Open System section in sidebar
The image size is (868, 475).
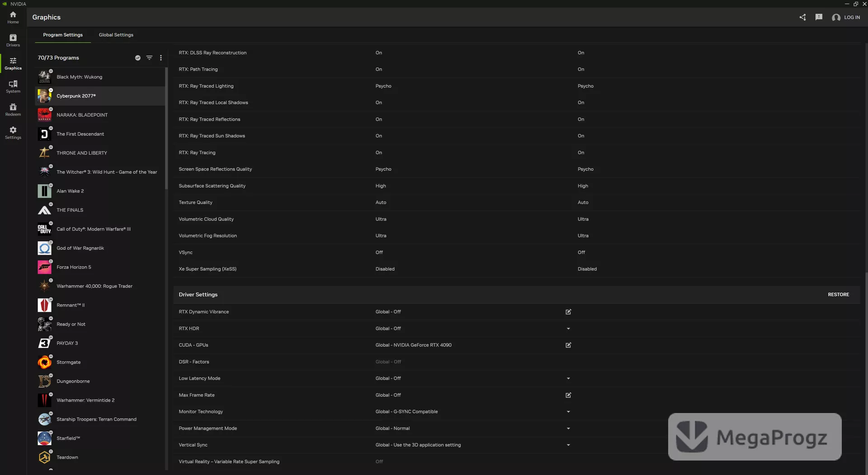click(x=13, y=86)
